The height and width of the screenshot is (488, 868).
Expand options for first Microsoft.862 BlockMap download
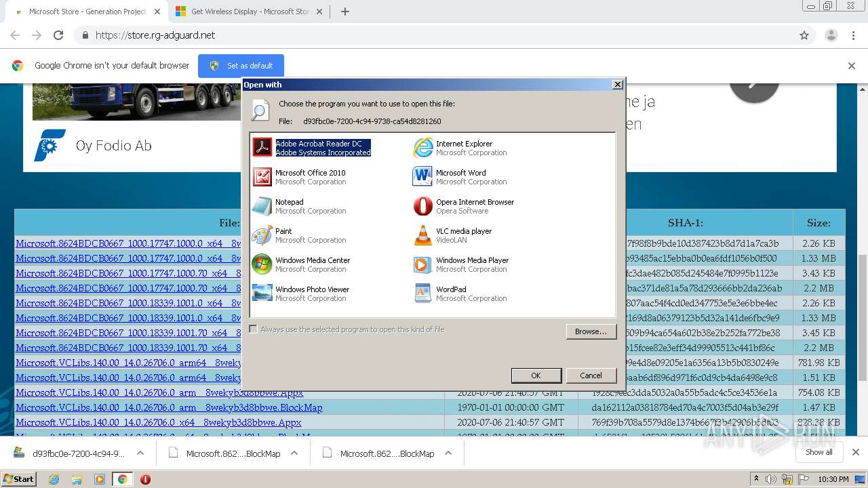(x=294, y=453)
